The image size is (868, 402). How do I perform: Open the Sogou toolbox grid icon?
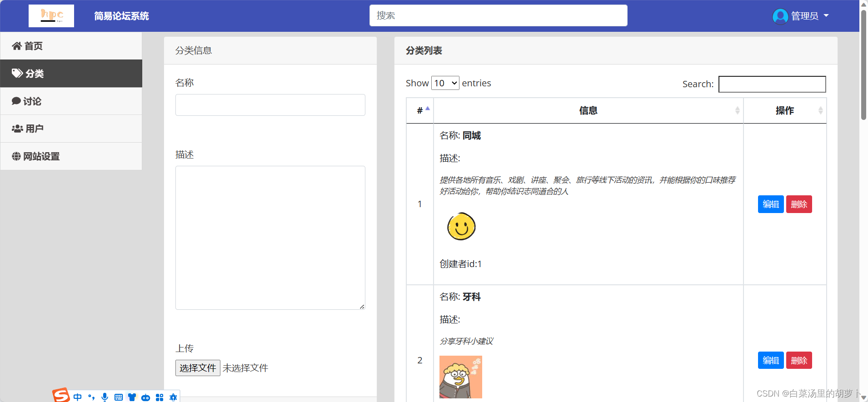point(160,397)
